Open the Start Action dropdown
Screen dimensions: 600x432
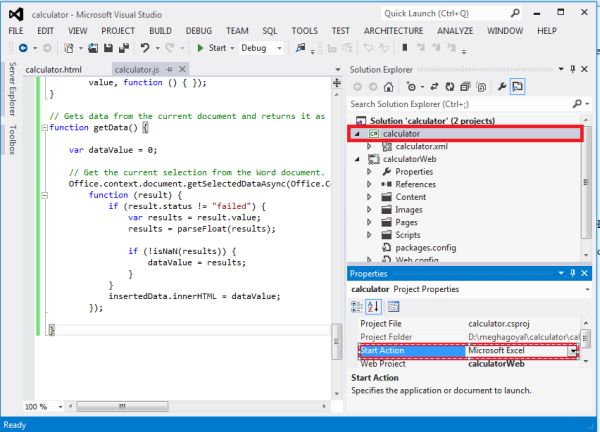(573, 351)
